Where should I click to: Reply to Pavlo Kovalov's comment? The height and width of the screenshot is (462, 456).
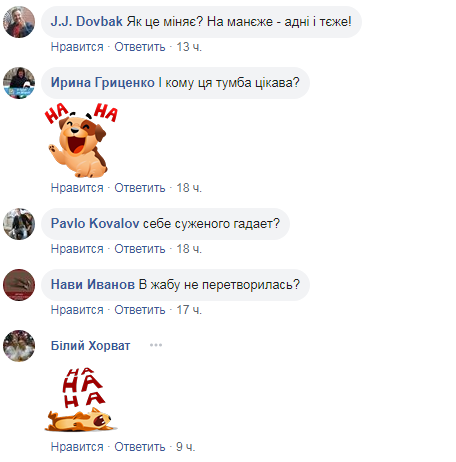pyautogui.click(x=140, y=249)
